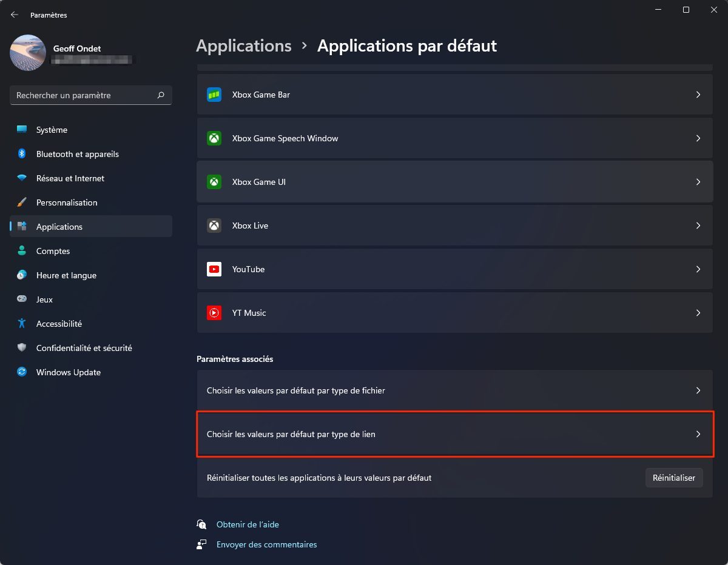This screenshot has height=565, width=728.
Task: Click the Xbox Game Bar app icon
Action: tap(214, 95)
